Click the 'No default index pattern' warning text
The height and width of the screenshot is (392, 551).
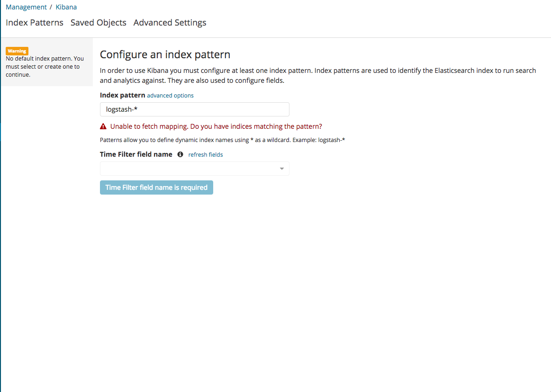click(45, 67)
